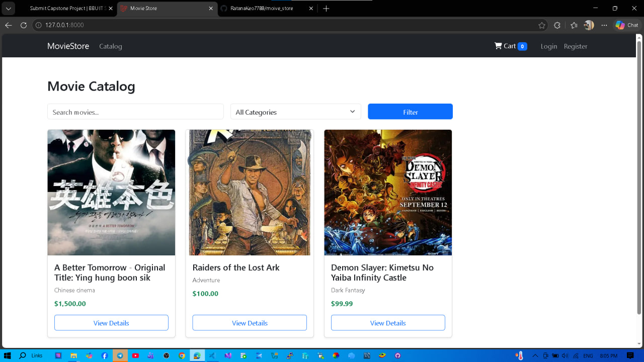This screenshot has height=362, width=644.
Task: Open Facebook from the taskbar
Action: tap(105, 355)
